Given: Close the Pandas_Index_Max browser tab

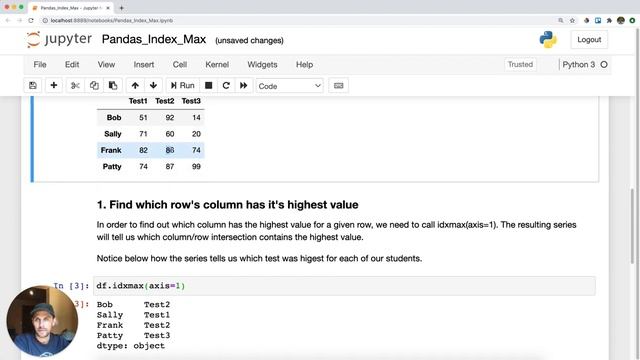Looking at the screenshot, I should click(x=108, y=8).
